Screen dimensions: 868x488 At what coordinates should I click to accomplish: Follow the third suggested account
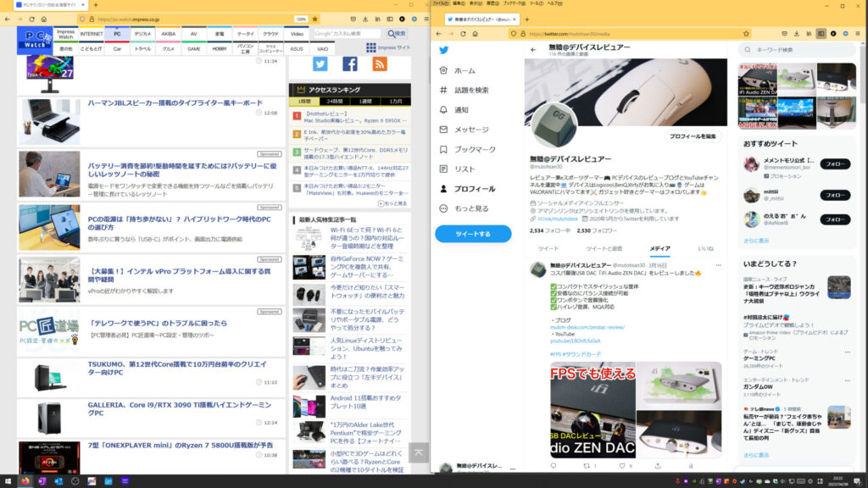(x=835, y=219)
